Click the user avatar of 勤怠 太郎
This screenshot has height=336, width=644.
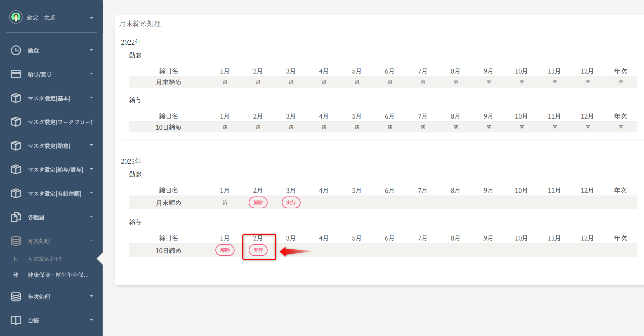click(16, 17)
